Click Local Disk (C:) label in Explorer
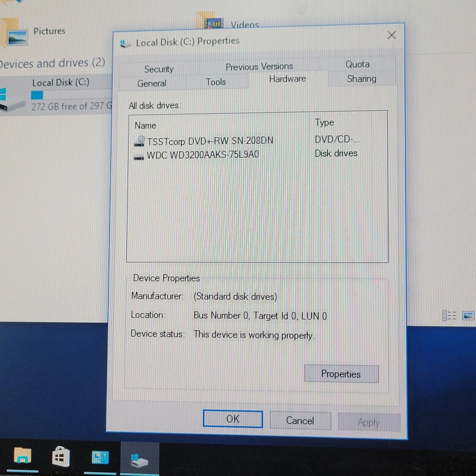The width and height of the screenshot is (476, 476). tap(61, 82)
